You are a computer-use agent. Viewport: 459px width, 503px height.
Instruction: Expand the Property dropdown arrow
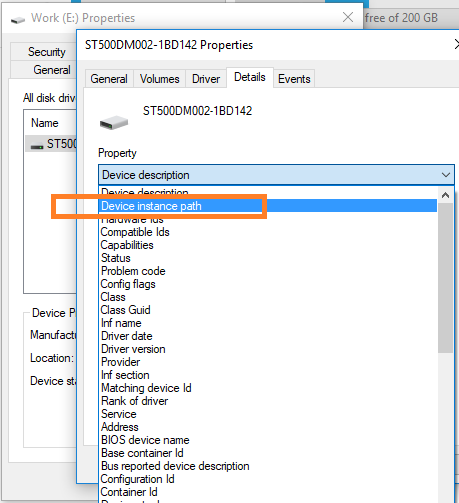(x=446, y=175)
